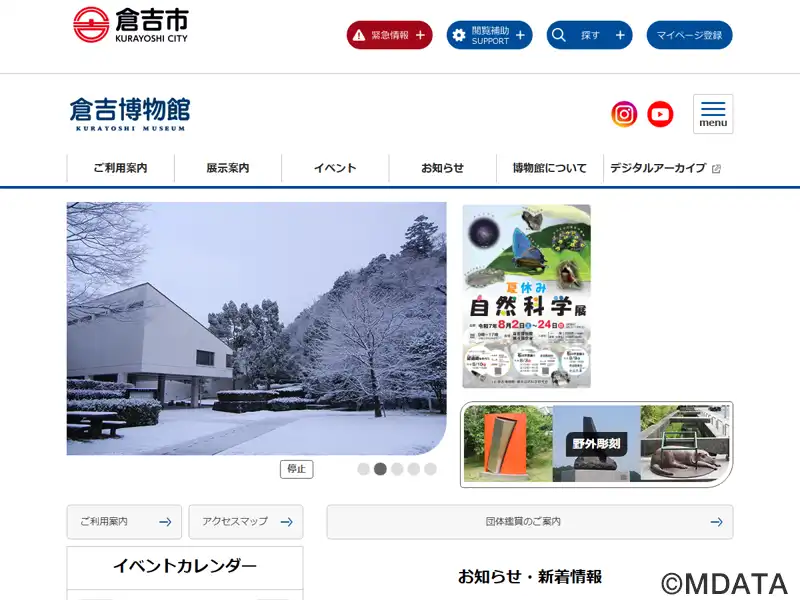
Task: Click the マイページ登録 button
Action: tap(689, 35)
